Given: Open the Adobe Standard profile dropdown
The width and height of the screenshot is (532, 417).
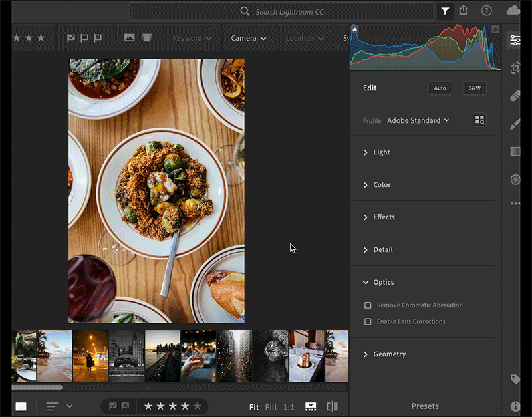Looking at the screenshot, I should [418, 120].
